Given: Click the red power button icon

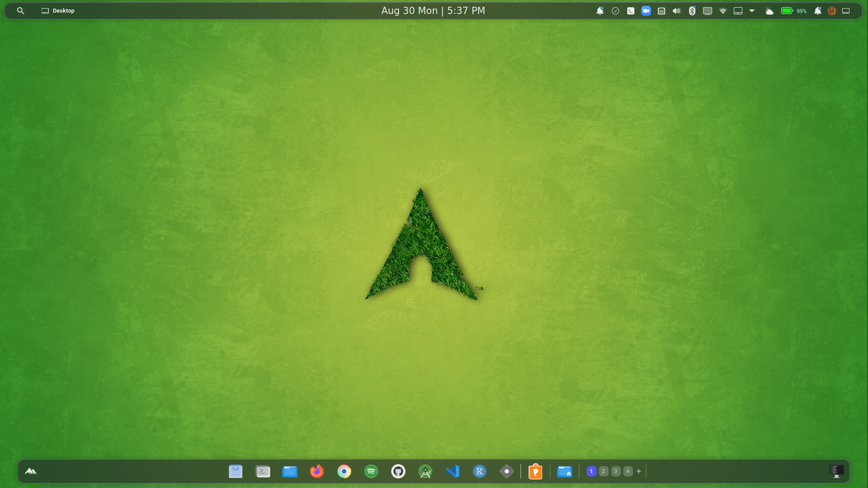Looking at the screenshot, I should (x=832, y=11).
